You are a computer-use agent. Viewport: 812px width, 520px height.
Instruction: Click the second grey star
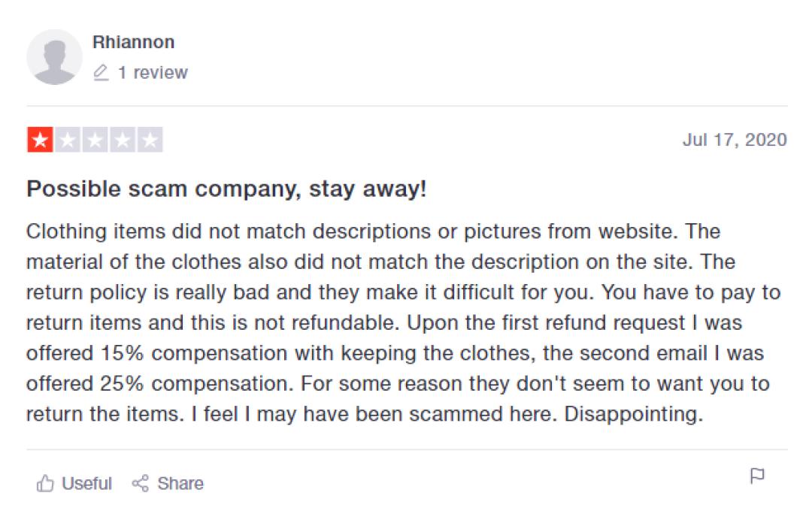click(68, 141)
